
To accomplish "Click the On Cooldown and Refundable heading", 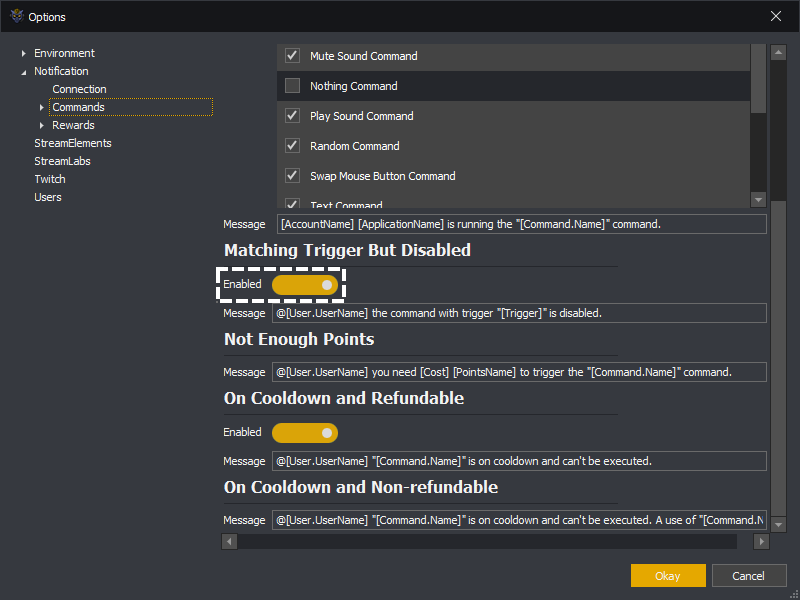I will [344, 398].
